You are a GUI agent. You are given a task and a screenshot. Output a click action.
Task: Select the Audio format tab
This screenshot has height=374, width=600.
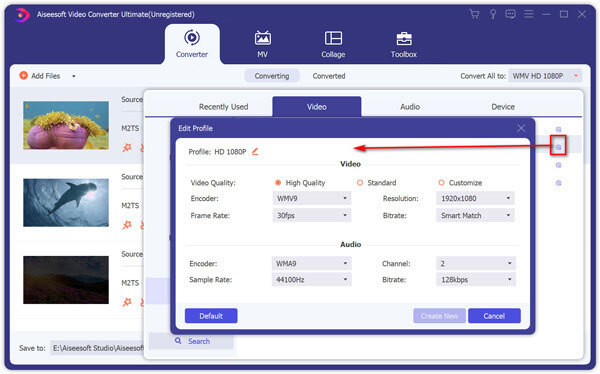[x=410, y=107]
